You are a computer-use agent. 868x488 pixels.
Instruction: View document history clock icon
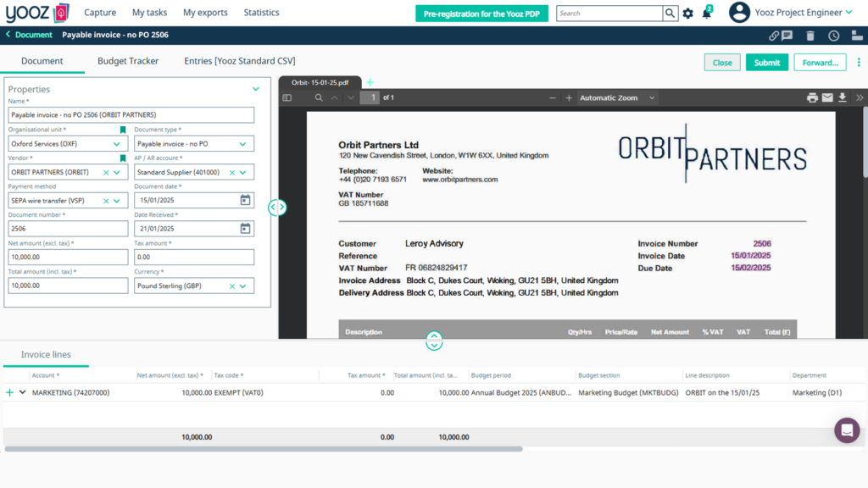(x=834, y=36)
